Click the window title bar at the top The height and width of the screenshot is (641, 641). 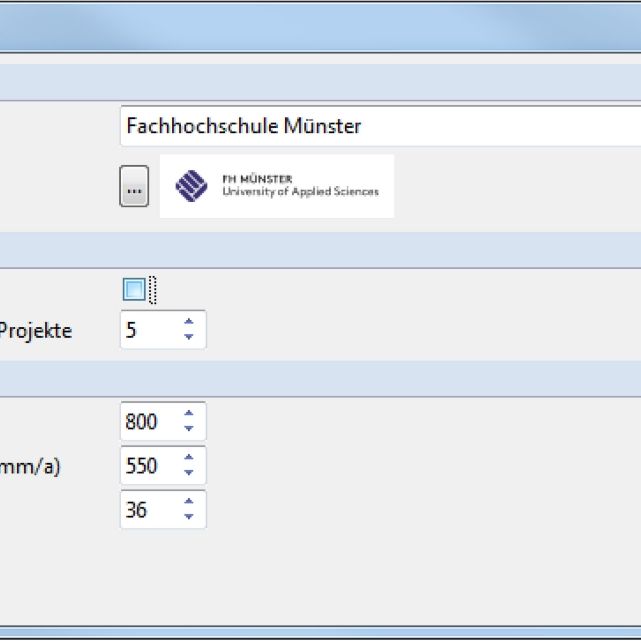320,25
